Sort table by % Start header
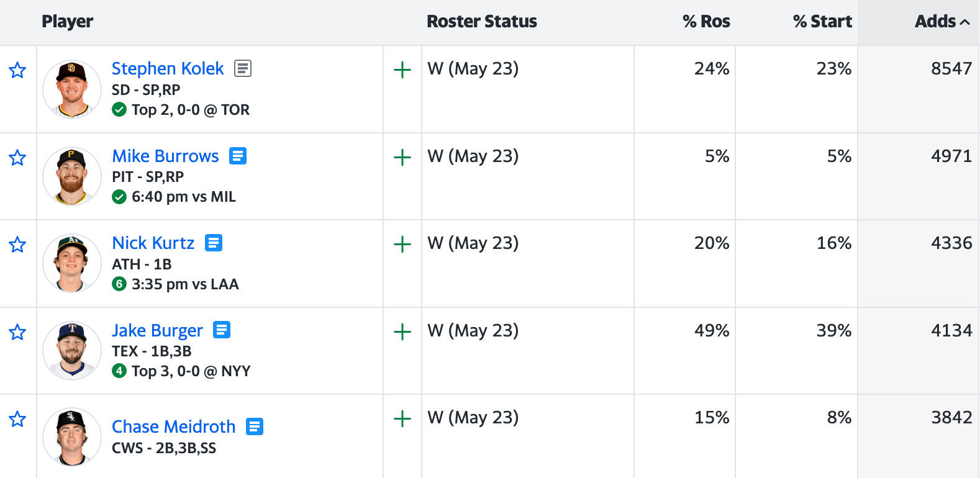Screen dimensions: 980x478 click(822, 22)
